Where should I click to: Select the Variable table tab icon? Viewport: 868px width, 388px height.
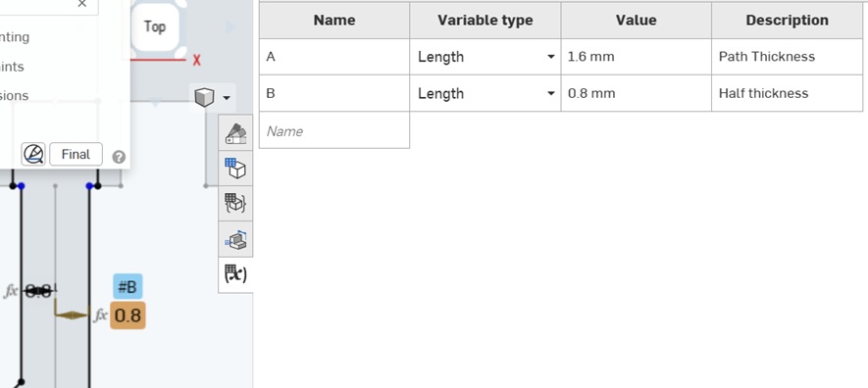tap(235, 274)
